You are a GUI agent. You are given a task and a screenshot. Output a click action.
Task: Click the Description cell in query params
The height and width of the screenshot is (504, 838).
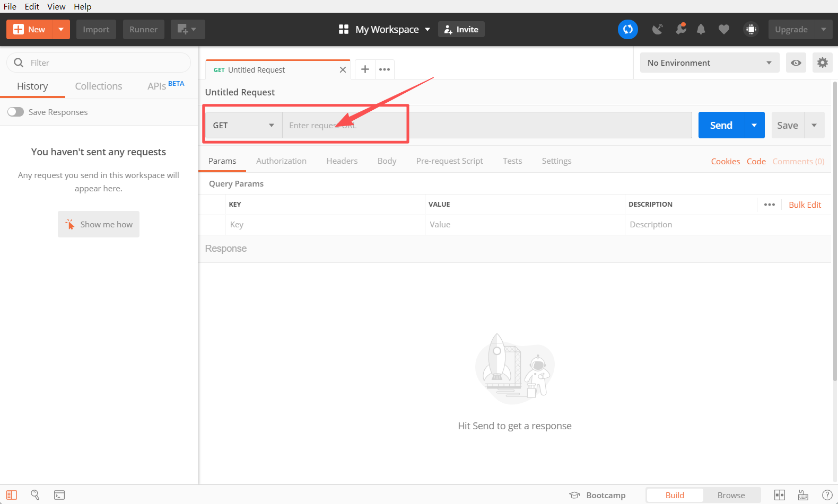click(728, 225)
